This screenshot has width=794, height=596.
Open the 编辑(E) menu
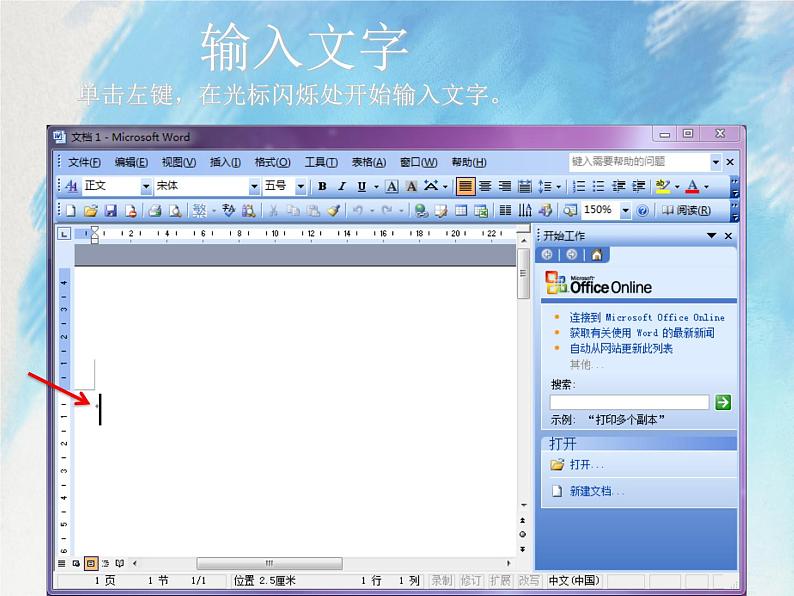click(131, 163)
